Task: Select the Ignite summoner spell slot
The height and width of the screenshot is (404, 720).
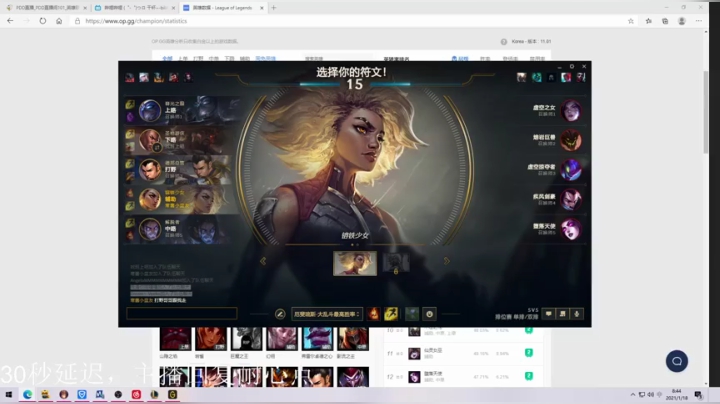Action: (x=374, y=314)
